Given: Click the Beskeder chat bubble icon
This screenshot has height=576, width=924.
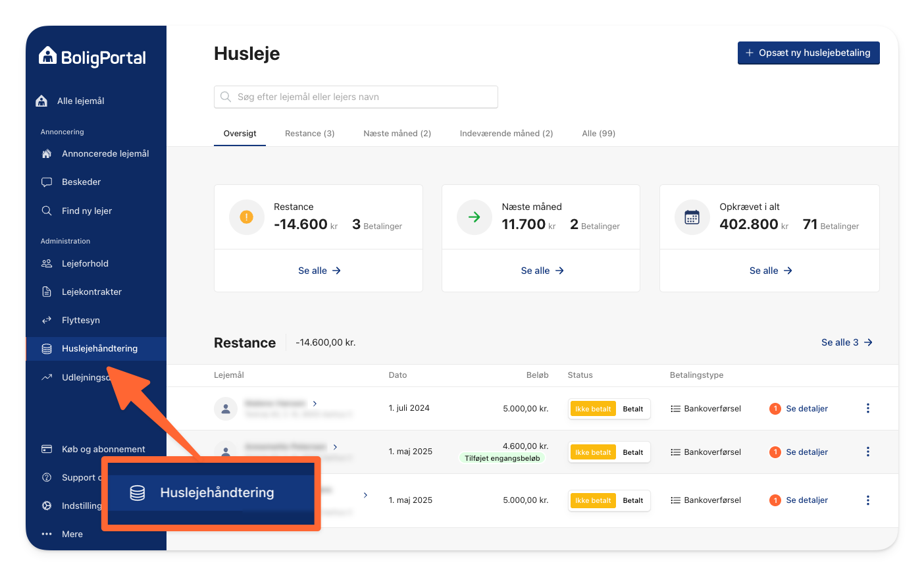Looking at the screenshot, I should 47,182.
